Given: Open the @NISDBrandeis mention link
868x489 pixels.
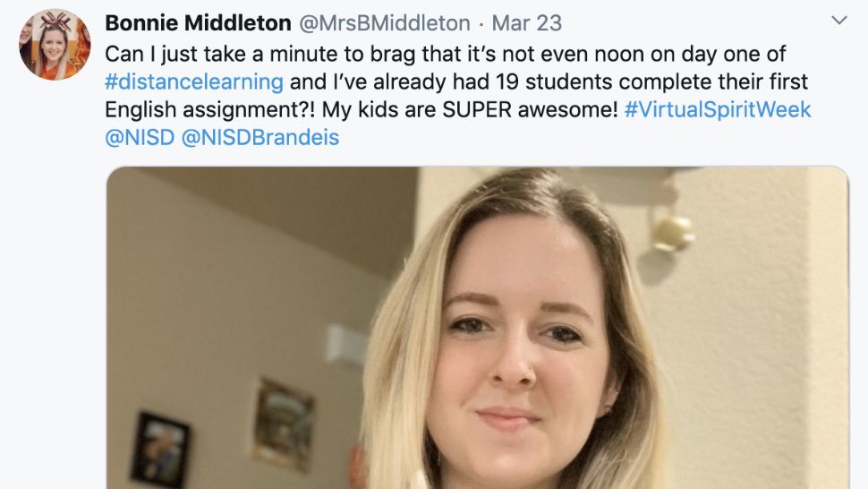Looking at the screenshot, I should tap(260, 138).
